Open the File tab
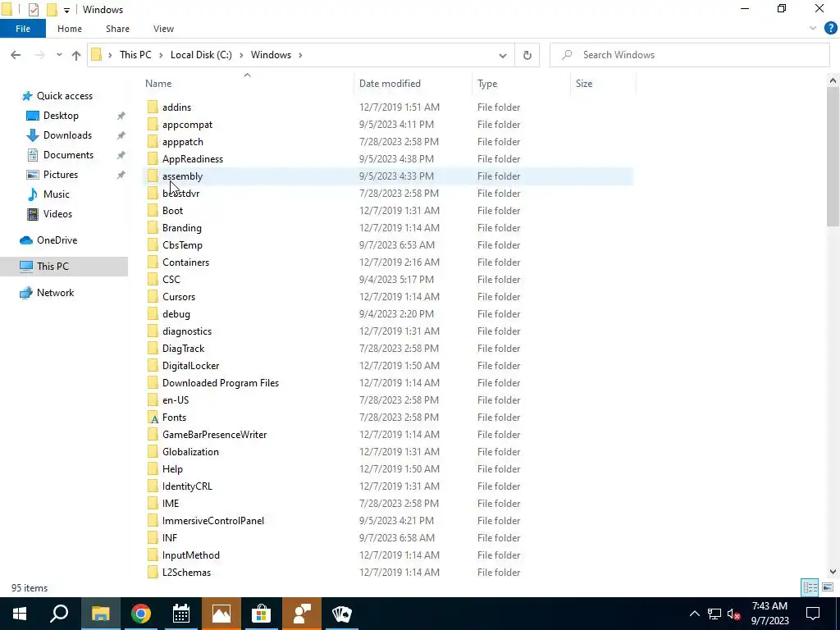840x630 pixels. point(23,29)
